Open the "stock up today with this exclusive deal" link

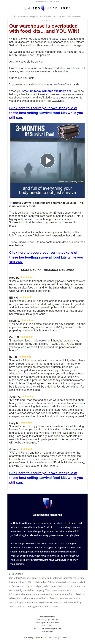tap(47, 91)
